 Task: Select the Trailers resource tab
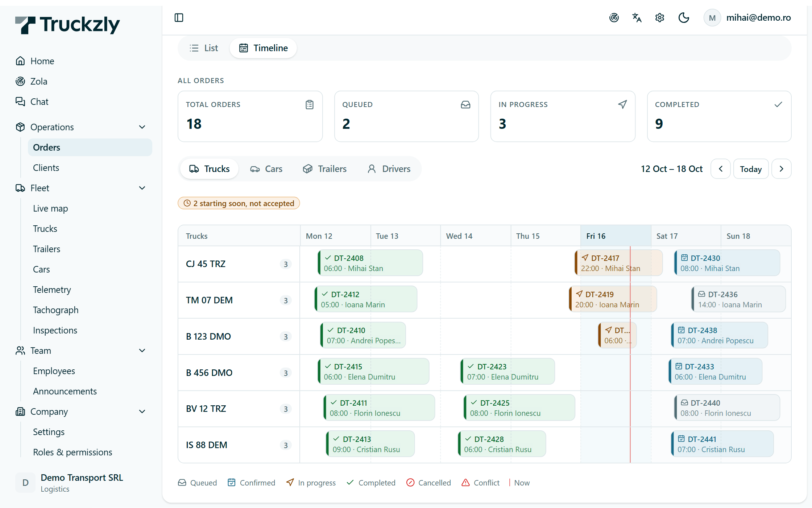tap(325, 169)
